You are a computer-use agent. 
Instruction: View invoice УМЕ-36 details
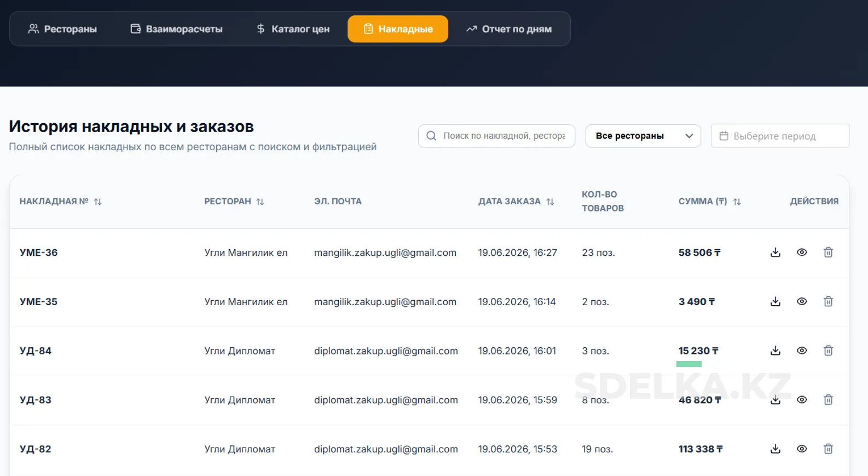(x=802, y=253)
